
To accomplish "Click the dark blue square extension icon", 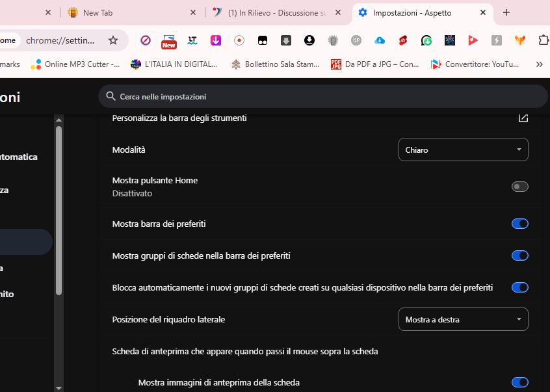I will 450,41.
